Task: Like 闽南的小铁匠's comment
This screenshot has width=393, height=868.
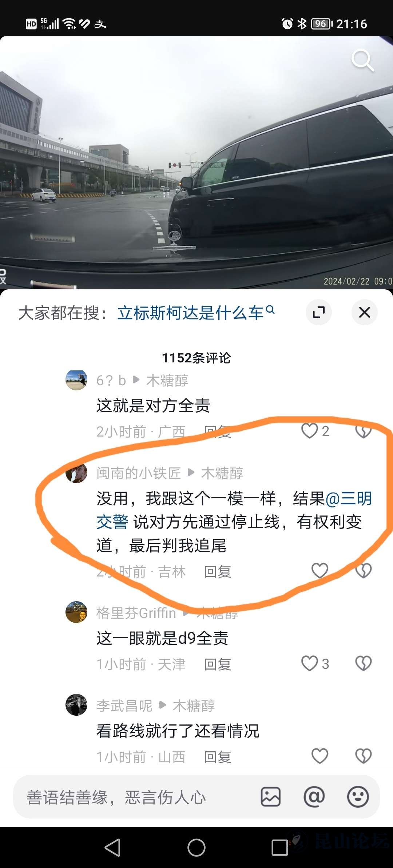Action: coord(320,571)
